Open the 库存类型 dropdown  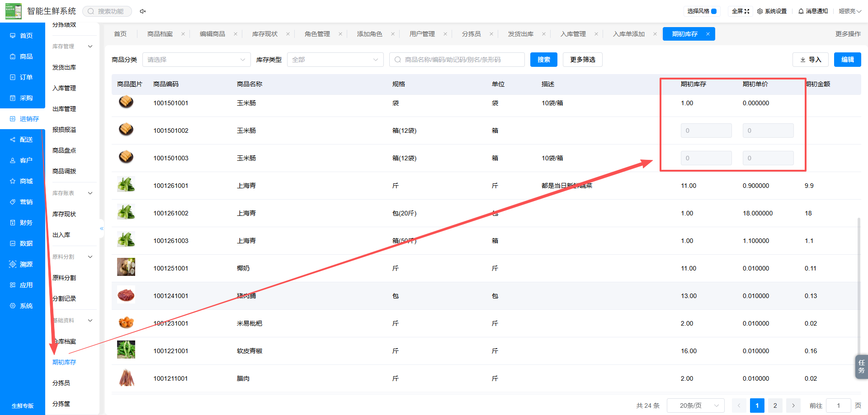point(335,60)
